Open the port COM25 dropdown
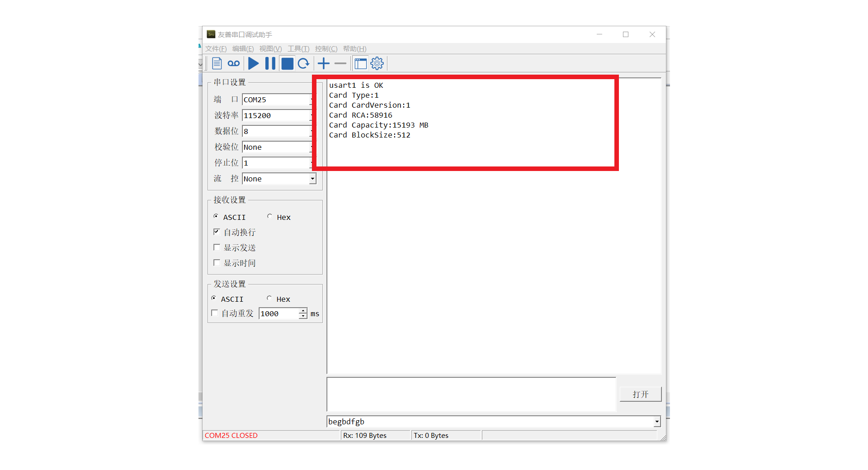The image size is (868, 470). (x=278, y=100)
